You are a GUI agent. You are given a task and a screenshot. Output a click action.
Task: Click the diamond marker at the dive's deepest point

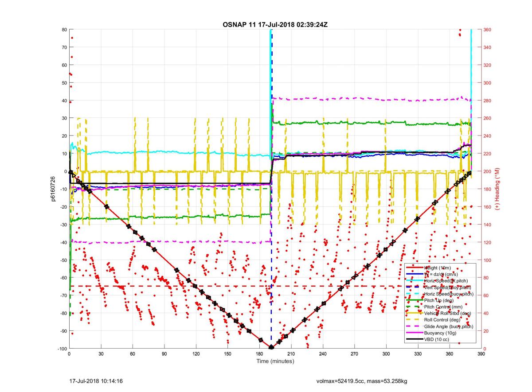tap(271, 348)
